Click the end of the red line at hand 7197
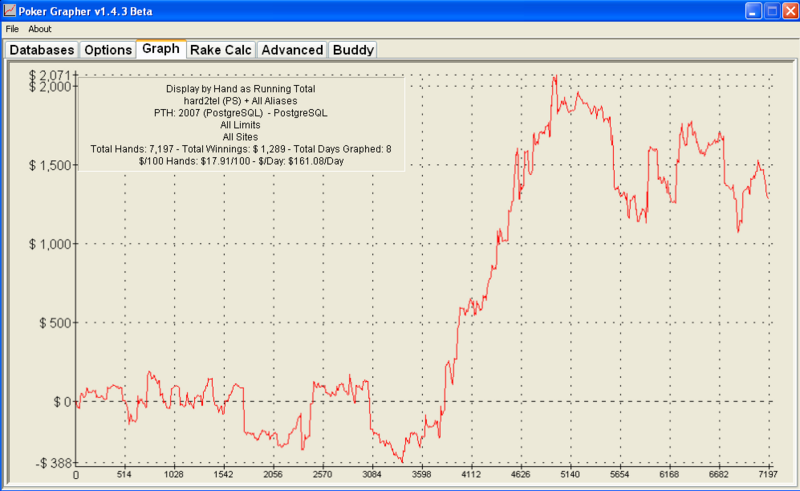The height and width of the screenshot is (491, 800). [768, 197]
